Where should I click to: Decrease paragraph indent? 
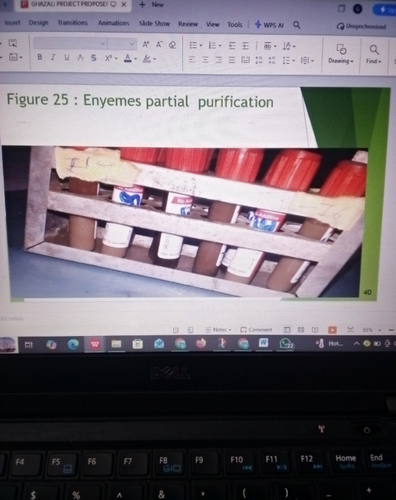click(232, 46)
